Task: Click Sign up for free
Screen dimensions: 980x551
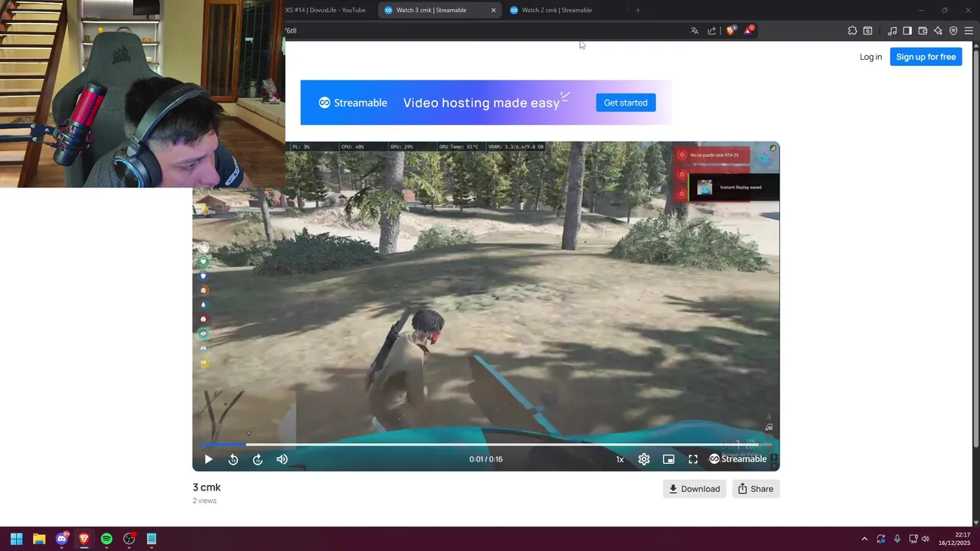Action: [x=926, y=57]
